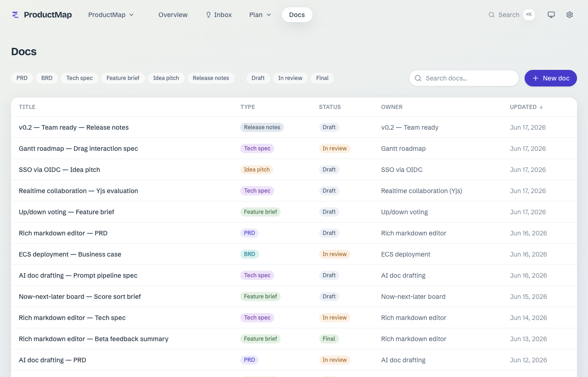Open 'Rich markdown editor — PRD' doc

(63, 233)
